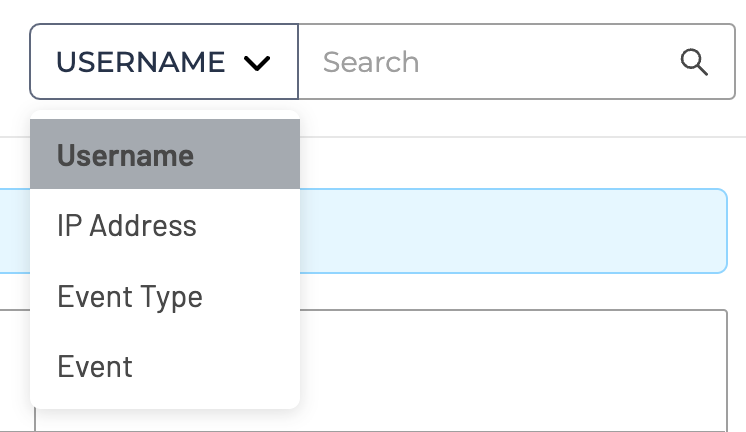
Task: Select the highlighted Username option
Action: (x=126, y=155)
